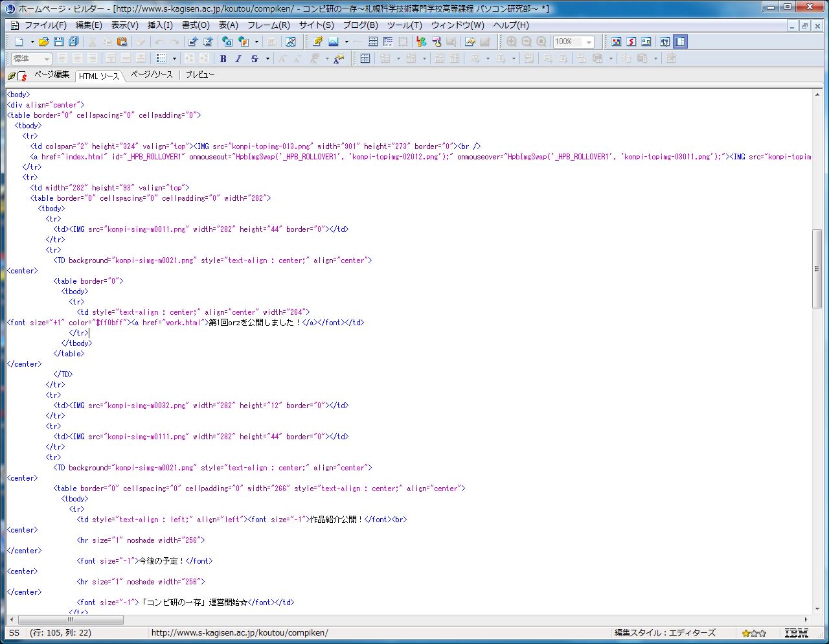Expand the New page dropdown arrow
Image resolution: width=829 pixels, height=644 pixels.
[32, 41]
